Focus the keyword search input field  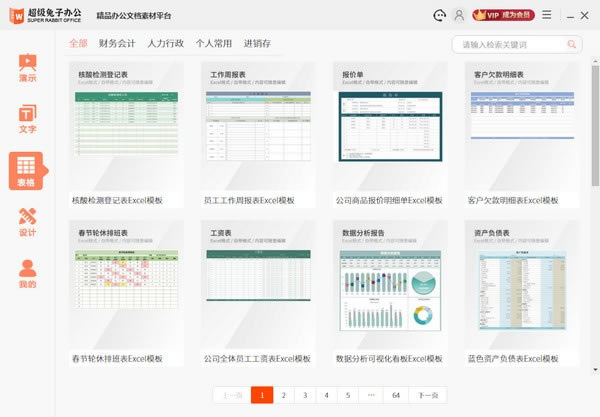click(517, 45)
